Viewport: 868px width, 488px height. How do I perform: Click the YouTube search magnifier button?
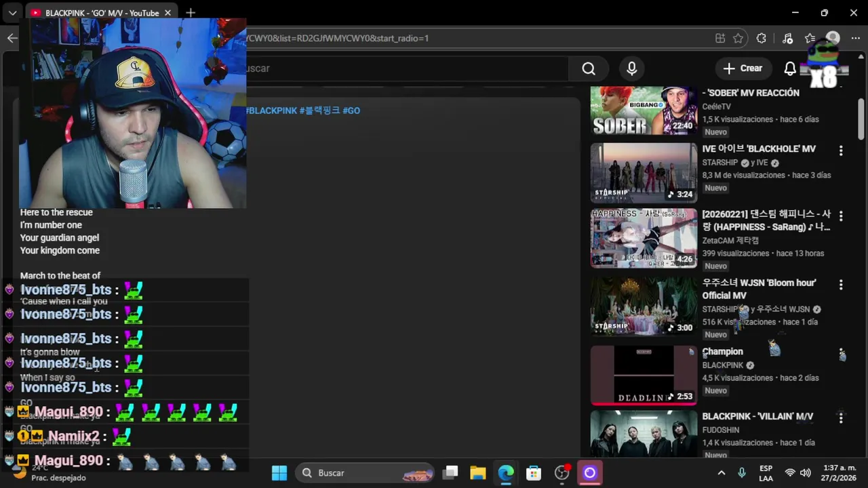tap(589, 68)
